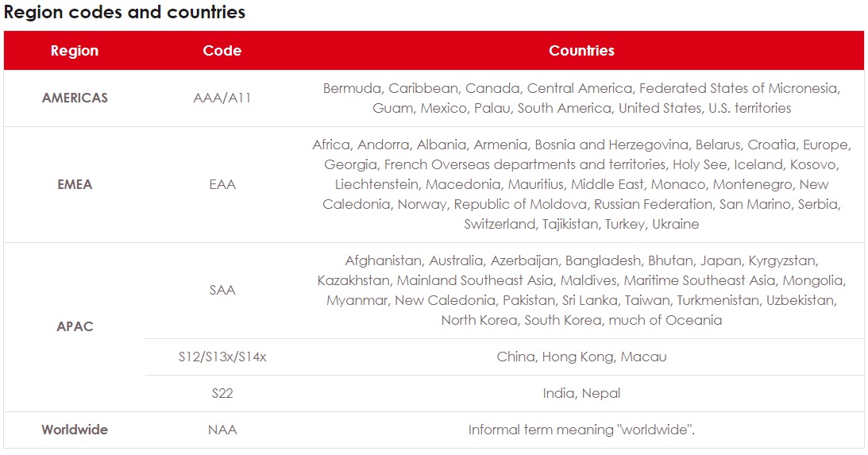Viewport: 868px width, 455px height.
Task: Click the APAC region label
Action: point(75,326)
